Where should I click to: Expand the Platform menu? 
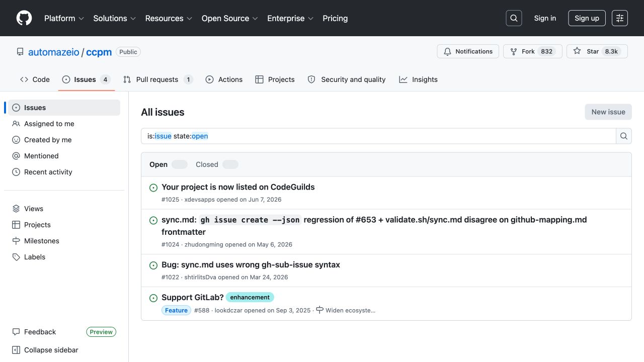click(x=64, y=18)
